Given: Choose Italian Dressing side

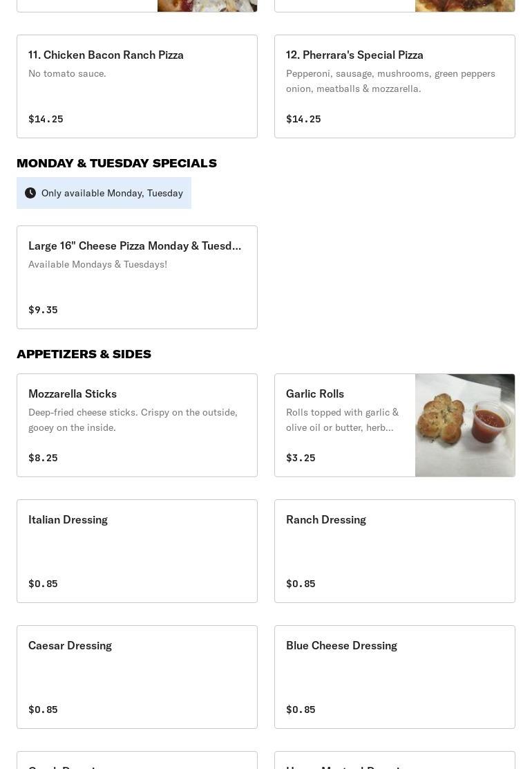Looking at the screenshot, I should (137, 551).
